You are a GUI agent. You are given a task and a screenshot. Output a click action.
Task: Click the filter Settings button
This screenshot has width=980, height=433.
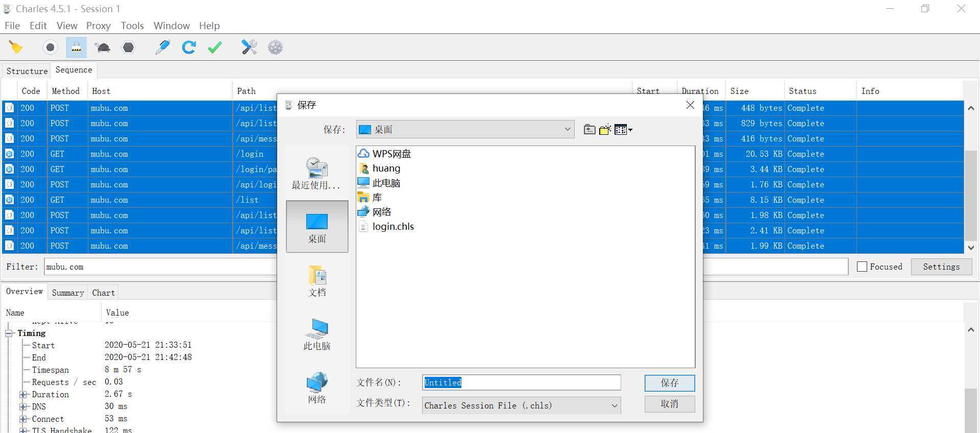(941, 267)
